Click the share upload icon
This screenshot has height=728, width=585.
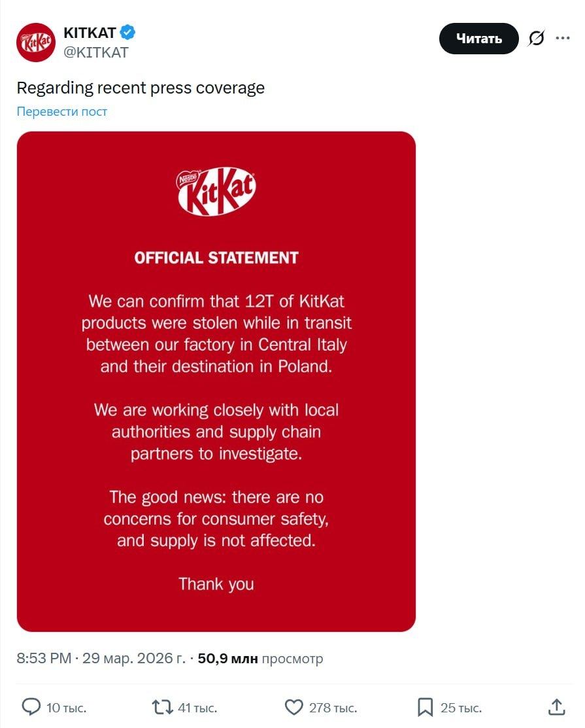click(x=556, y=706)
